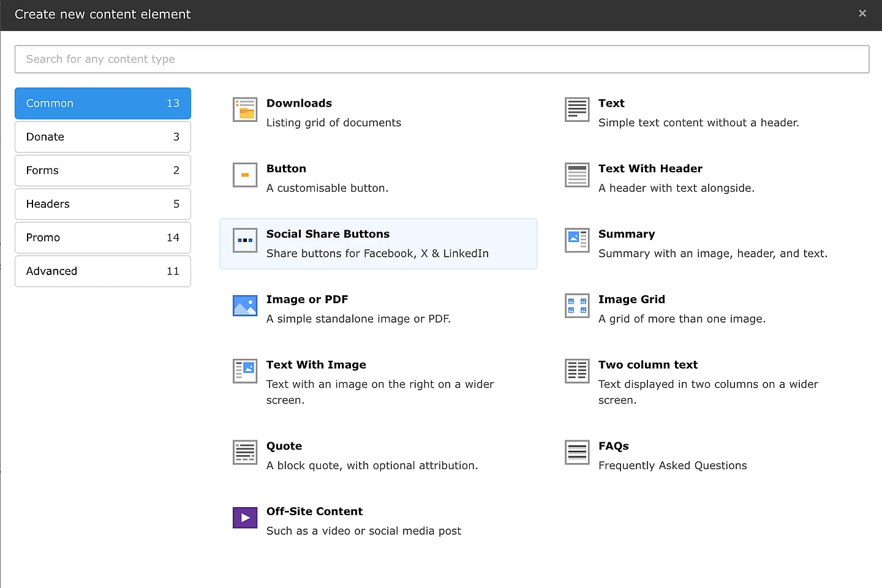
Task: Select the Headers category tab
Action: click(103, 204)
